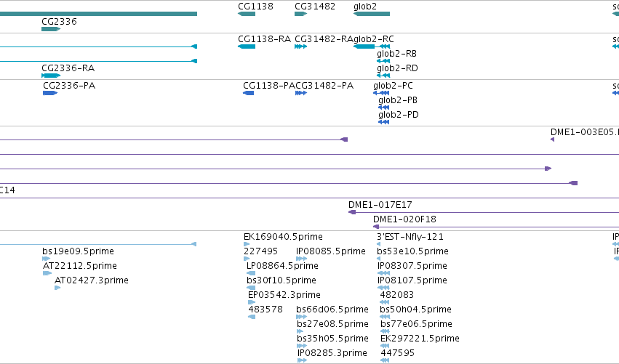Open the glob2-RB transcript label
The image size is (619, 364).
[x=396, y=54]
